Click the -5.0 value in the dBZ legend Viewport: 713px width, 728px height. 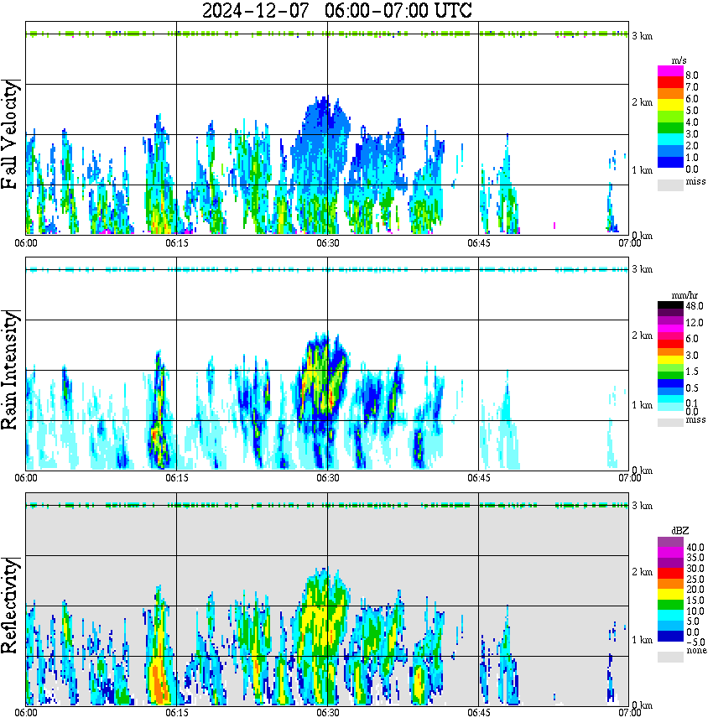pos(695,642)
